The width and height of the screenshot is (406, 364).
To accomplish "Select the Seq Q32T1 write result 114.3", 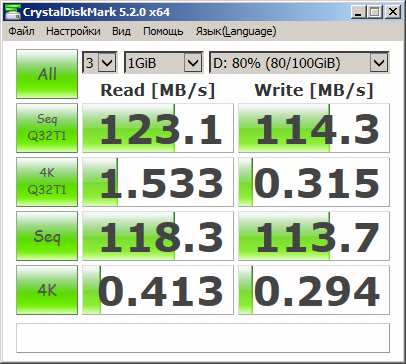I will coord(314,128).
